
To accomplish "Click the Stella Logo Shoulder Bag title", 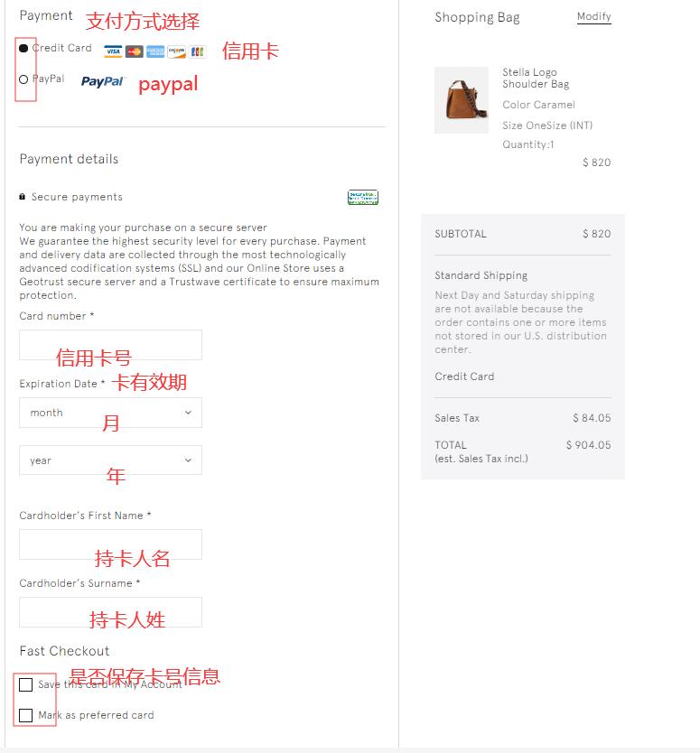I will tap(536, 79).
